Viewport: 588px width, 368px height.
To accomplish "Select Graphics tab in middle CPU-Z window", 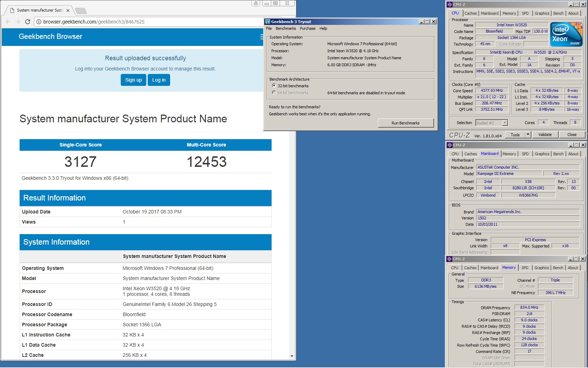I will [x=542, y=154].
